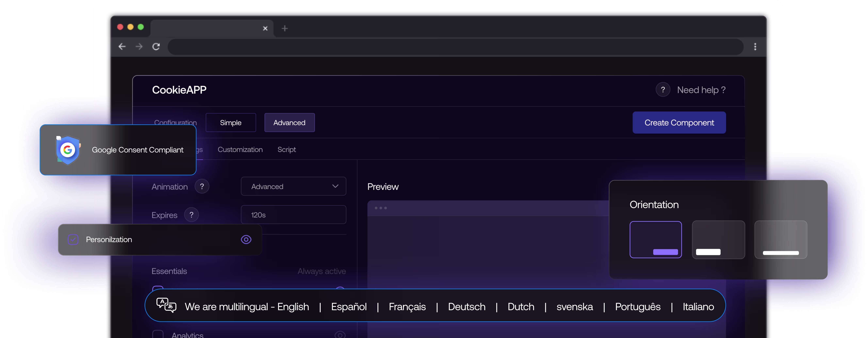The image size is (868, 338).
Task: Enable the Analytics checkbox
Action: 158,334
